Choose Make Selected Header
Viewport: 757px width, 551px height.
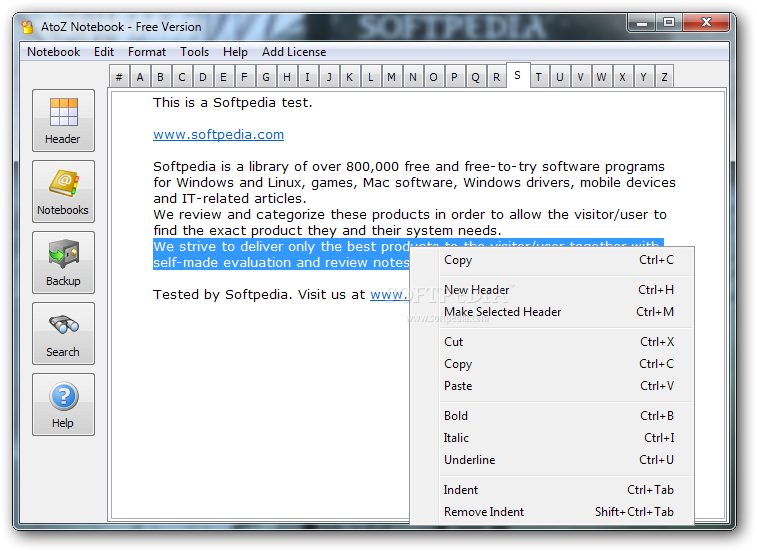click(552, 312)
